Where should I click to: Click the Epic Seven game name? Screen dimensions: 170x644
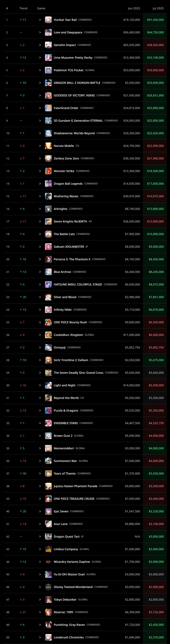(61, 511)
